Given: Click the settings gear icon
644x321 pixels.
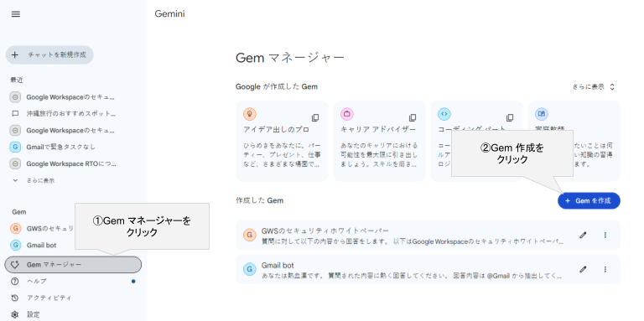Looking at the screenshot, I should 15,314.
